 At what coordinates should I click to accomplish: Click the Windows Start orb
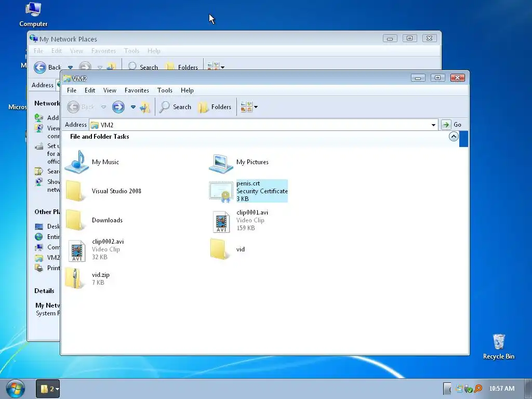pyautogui.click(x=15, y=389)
